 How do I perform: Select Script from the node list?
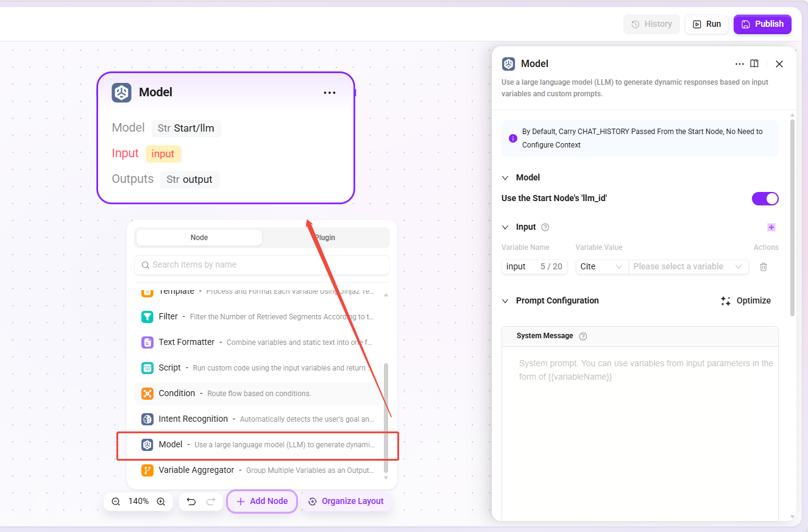[x=258, y=368]
